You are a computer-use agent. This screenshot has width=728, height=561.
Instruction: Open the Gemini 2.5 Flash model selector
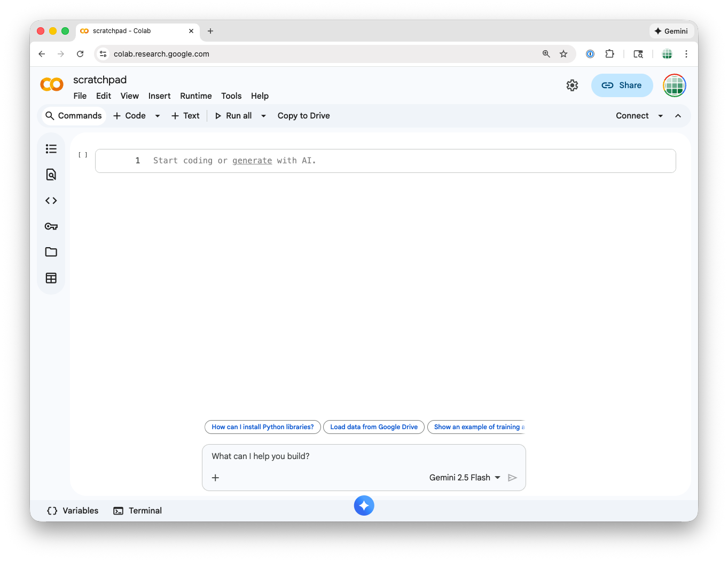pyautogui.click(x=465, y=478)
